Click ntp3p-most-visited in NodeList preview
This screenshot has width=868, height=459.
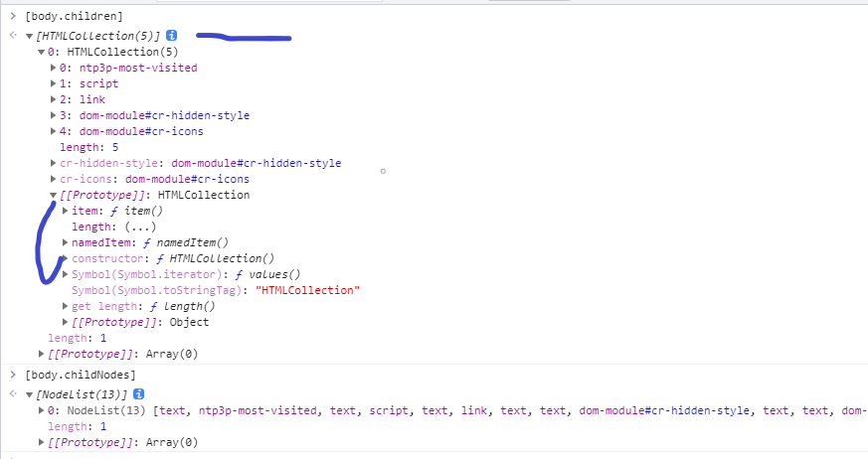258,410
